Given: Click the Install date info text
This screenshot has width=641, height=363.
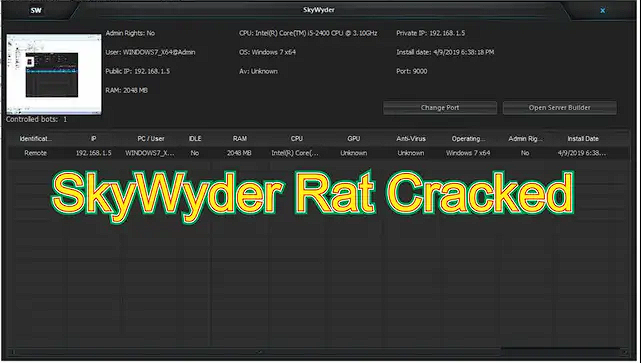Looking at the screenshot, I should pos(445,52).
